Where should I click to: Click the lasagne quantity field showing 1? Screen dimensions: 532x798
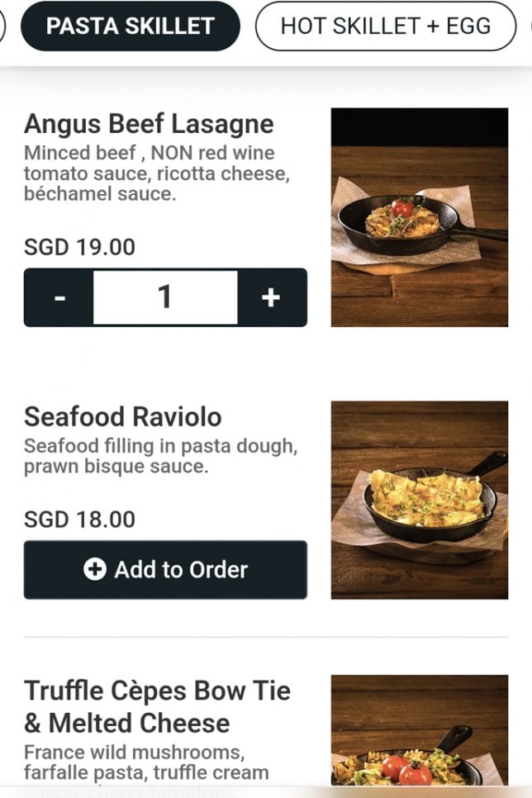tap(165, 297)
